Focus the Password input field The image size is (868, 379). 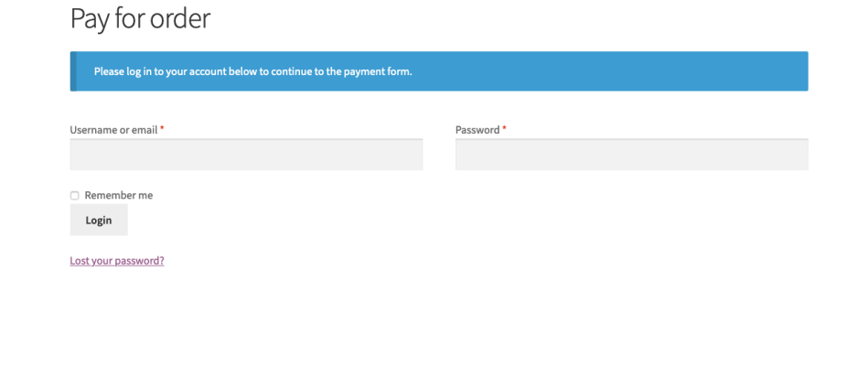pos(631,155)
